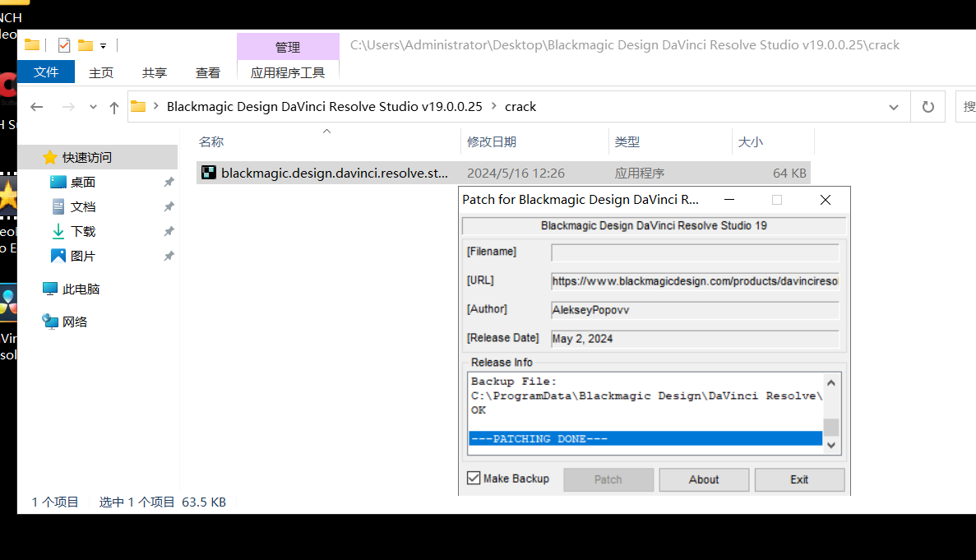
Task: Click the DaVinci Resolve desktop icon
Action: point(8,303)
